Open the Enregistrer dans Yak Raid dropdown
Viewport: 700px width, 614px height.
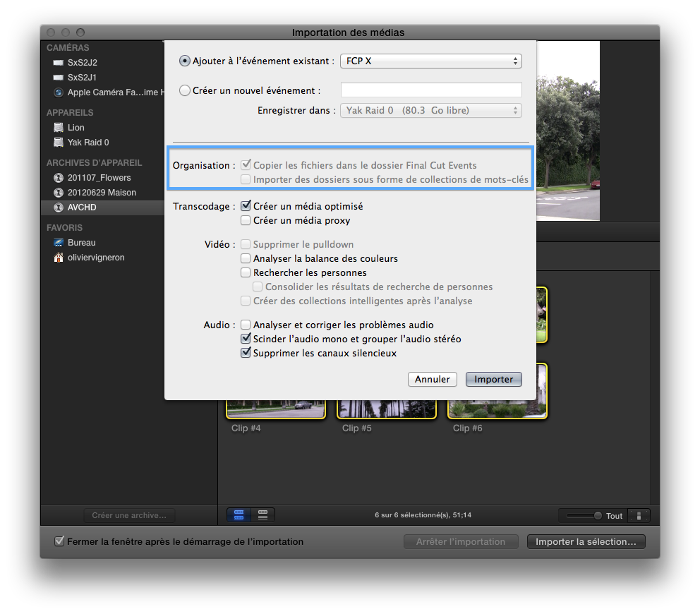[431, 110]
